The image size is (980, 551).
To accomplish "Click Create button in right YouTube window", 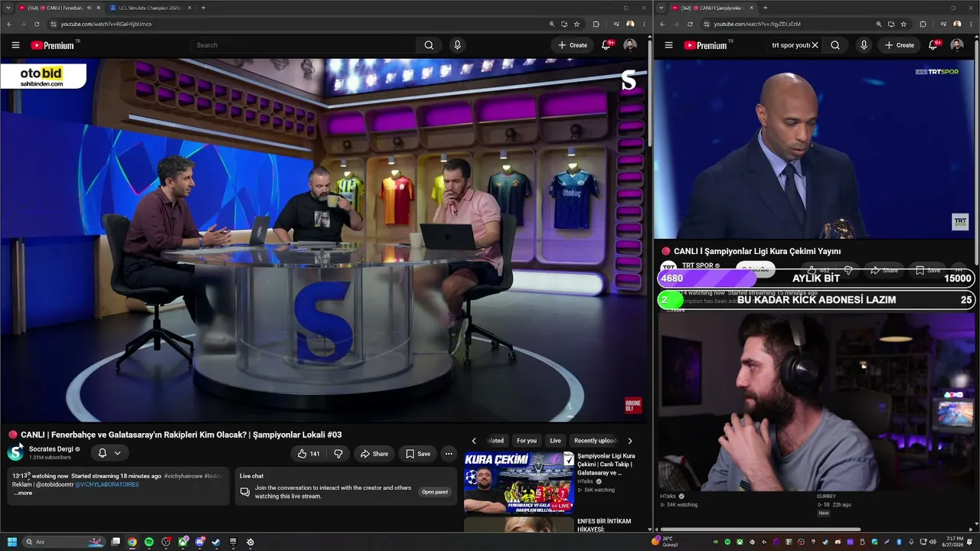I will 900,45.
